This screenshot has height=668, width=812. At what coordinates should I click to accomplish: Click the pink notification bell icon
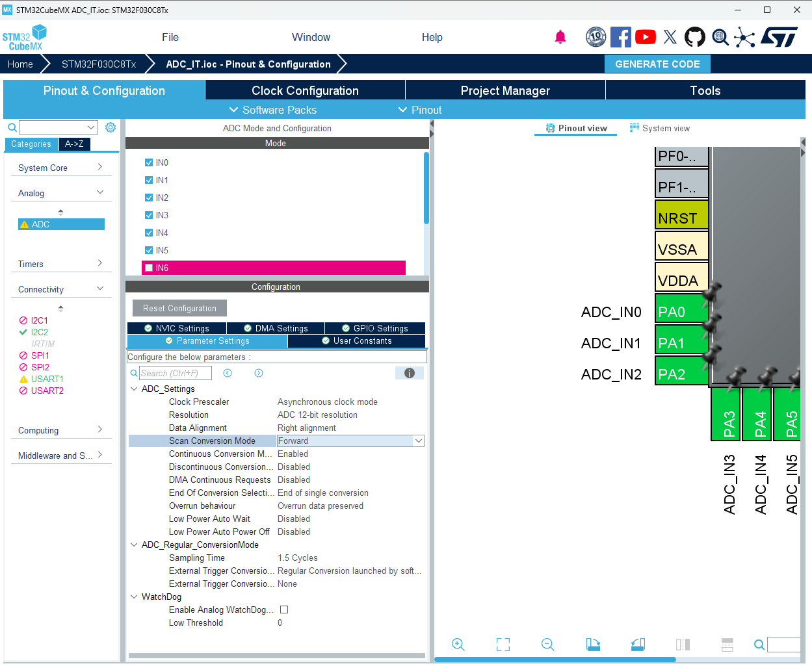[x=560, y=37]
